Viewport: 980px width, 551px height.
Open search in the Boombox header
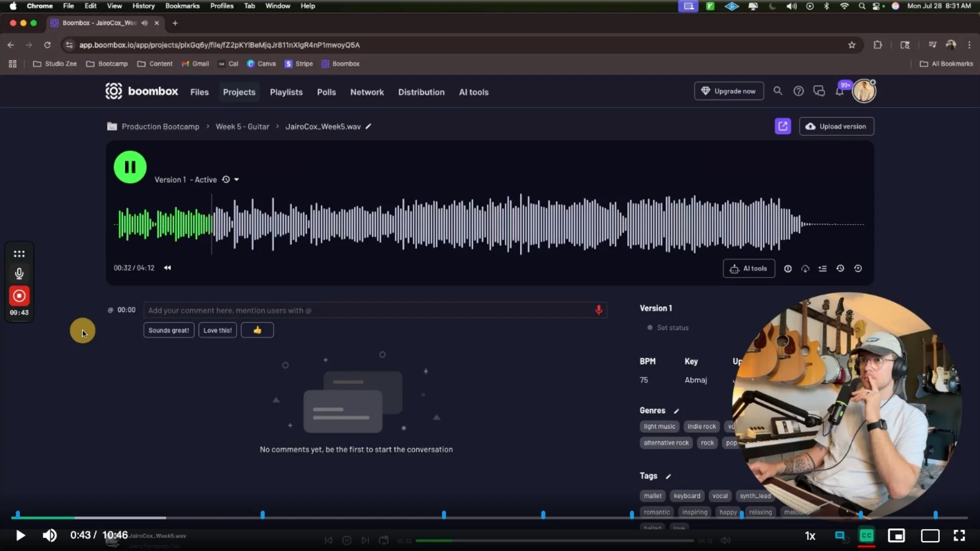click(777, 91)
